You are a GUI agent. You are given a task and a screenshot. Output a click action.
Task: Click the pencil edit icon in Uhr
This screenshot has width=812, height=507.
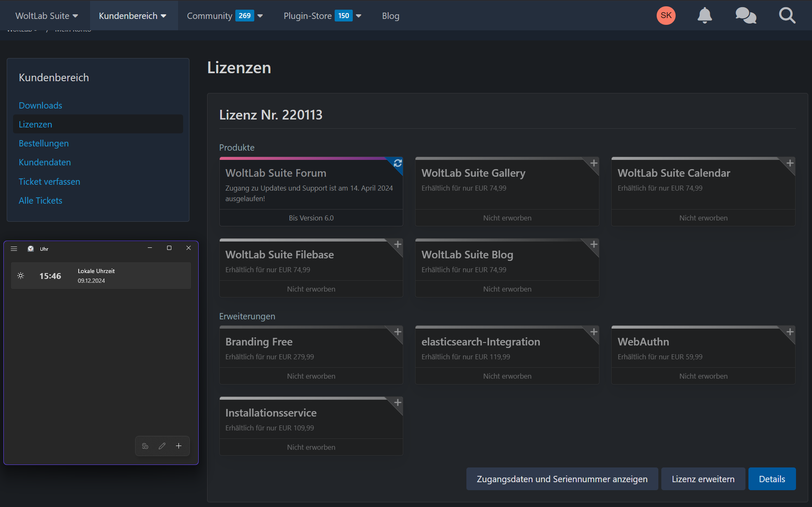point(162,446)
